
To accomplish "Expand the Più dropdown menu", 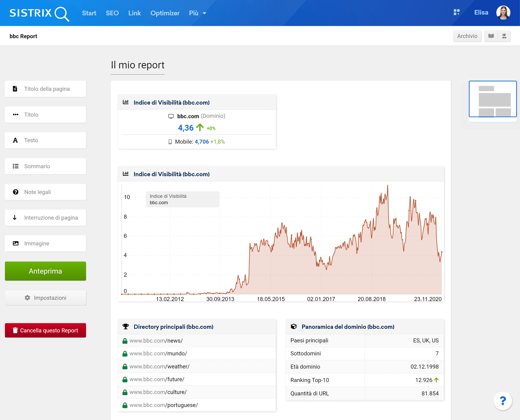I will click(x=198, y=13).
